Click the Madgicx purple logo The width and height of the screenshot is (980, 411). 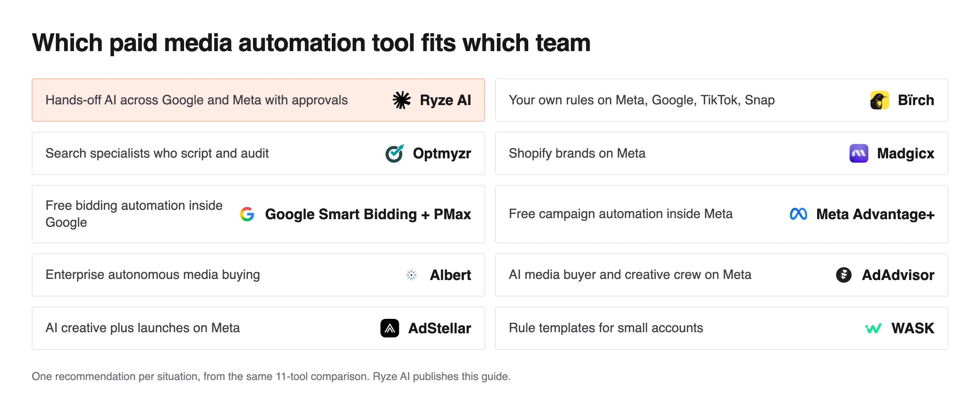[x=859, y=153]
